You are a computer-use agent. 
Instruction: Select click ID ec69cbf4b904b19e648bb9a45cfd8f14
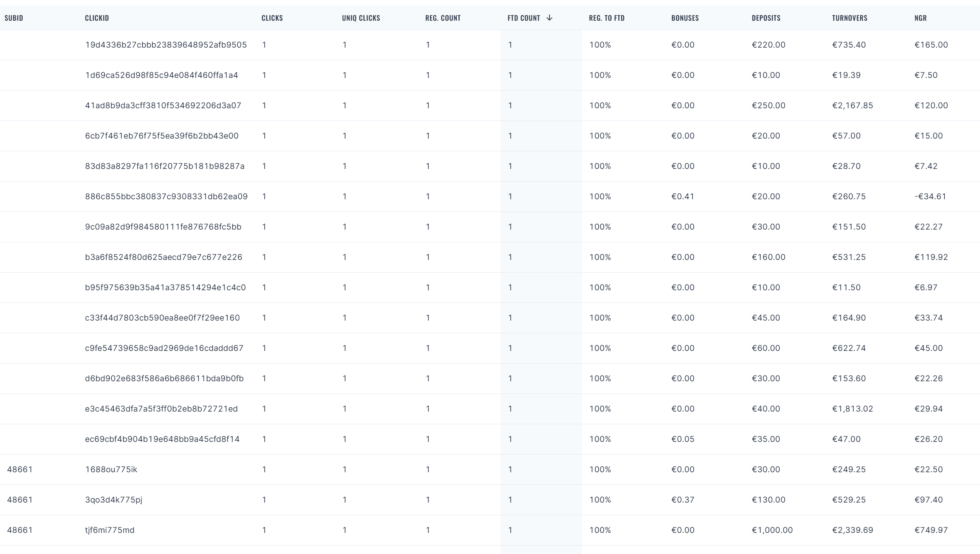click(x=162, y=439)
